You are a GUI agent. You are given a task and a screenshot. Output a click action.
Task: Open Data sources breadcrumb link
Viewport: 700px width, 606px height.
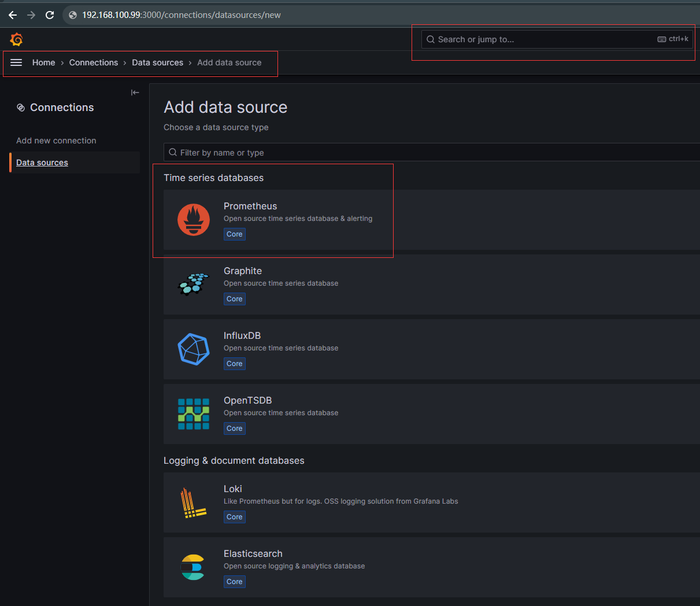point(157,62)
